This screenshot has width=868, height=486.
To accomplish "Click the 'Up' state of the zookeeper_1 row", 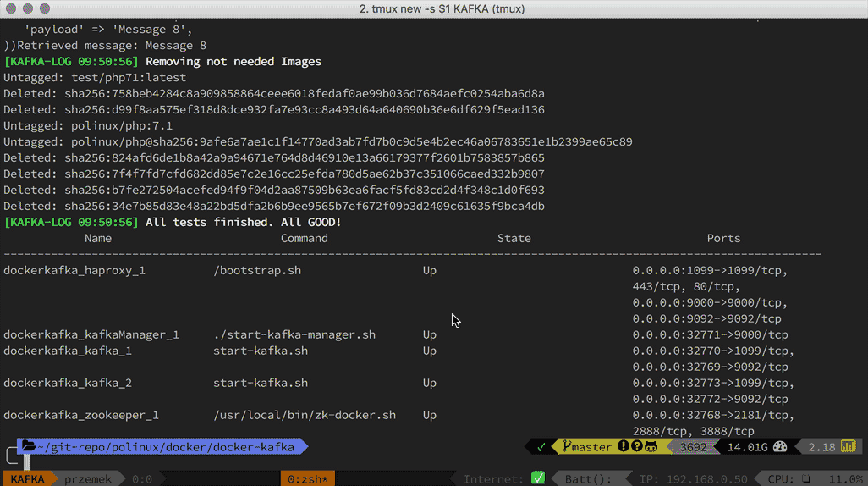I will pyautogui.click(x=430, y=415).
